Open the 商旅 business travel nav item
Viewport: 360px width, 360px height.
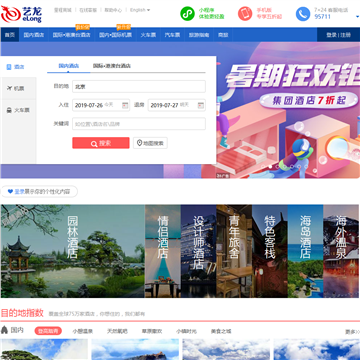(x=223, y=35)
